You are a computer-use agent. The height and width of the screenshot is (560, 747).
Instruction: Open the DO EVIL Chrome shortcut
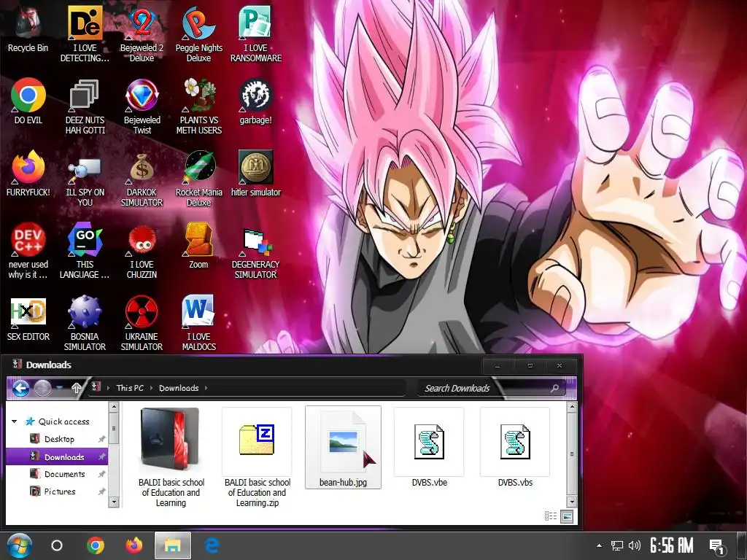(28, 101)
